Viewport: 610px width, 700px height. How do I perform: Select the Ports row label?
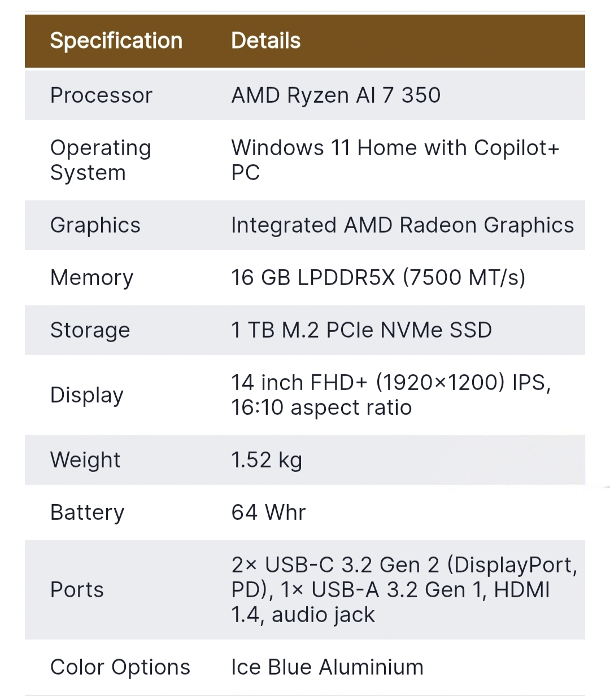(x=77, y=590)
